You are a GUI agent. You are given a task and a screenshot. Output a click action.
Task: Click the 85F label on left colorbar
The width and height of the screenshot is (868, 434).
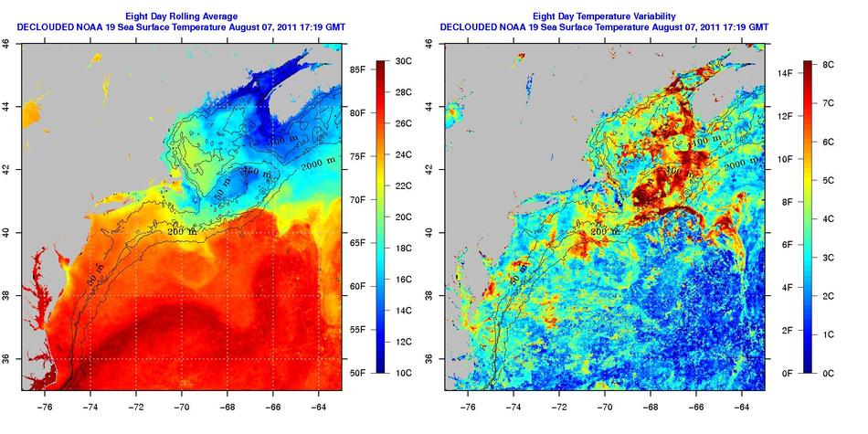pyautogui.click(x=358, y=69)
